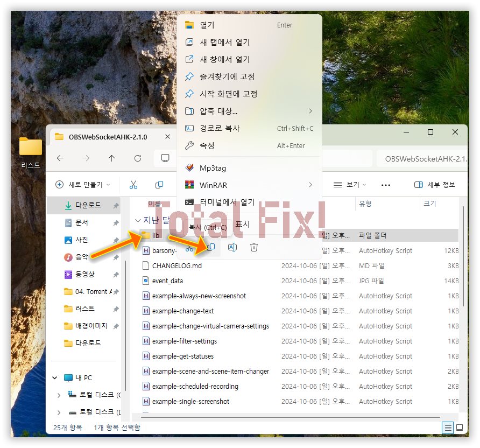Open 04. Torrent folder in sidebar
The image size is (480, 448).
[83, 291]
